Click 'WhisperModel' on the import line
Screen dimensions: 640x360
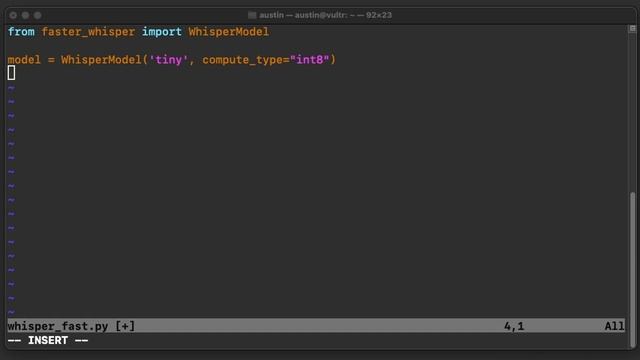[229, 32]
